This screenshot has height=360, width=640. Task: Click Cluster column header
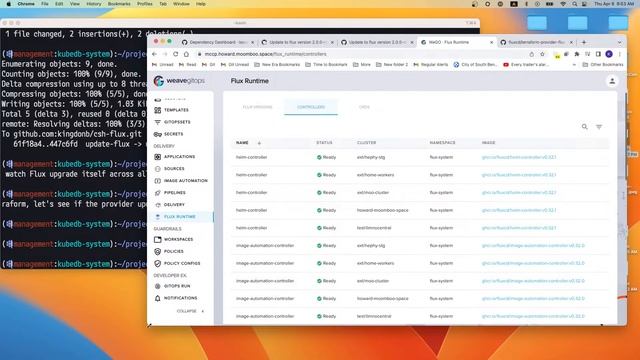367,143
